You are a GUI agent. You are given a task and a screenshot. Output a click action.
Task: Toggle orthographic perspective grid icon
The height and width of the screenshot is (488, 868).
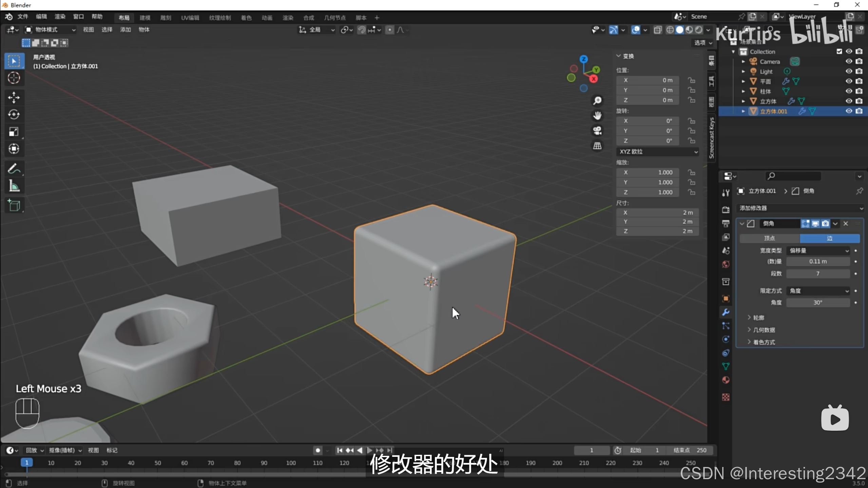click(x=597, y=146)
